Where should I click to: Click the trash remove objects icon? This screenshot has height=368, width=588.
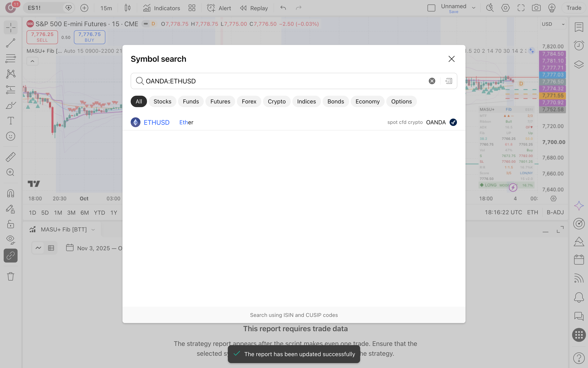pyautogui.click(x=10, y=276)
